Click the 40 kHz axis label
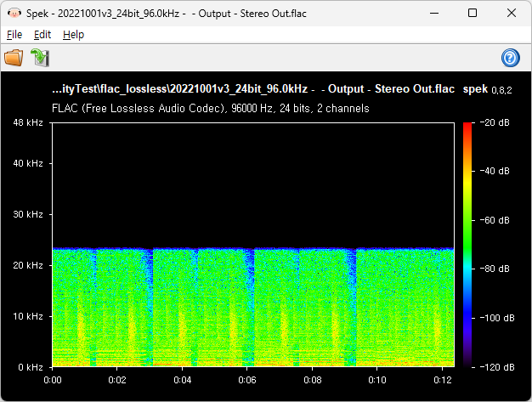Viewport: 532px width, 402px height. click(x=28, y=163)
